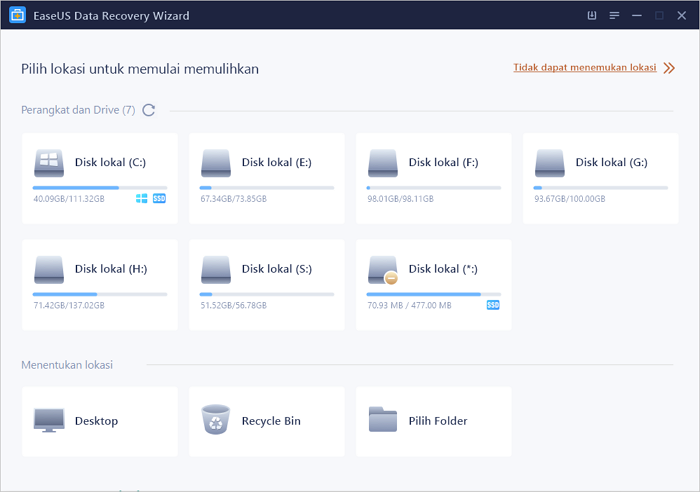Minimize the EaseUS window

point(637,16)
